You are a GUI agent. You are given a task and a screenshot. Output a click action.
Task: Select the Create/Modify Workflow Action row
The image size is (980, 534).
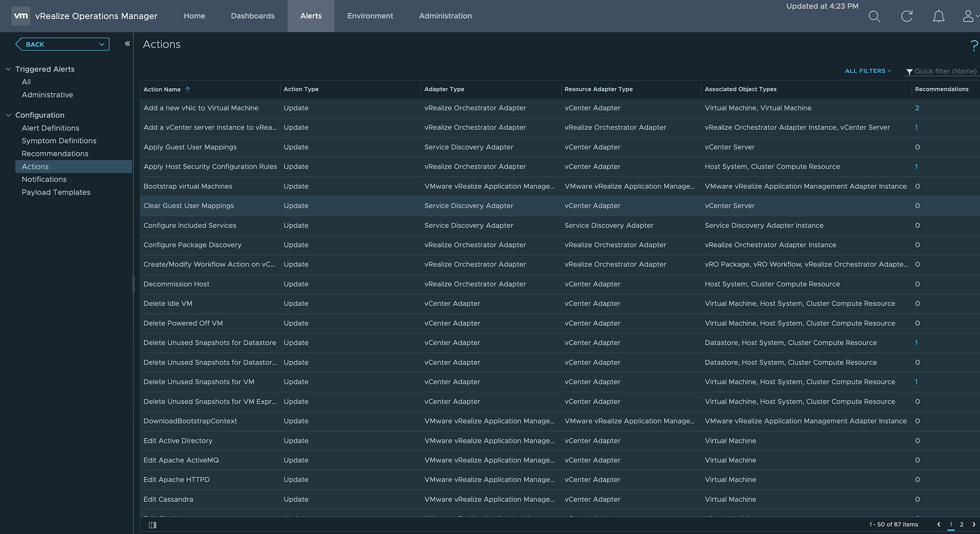tap(560, 264)
